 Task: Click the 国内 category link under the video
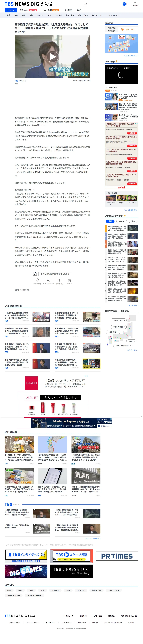coord(16,84)
